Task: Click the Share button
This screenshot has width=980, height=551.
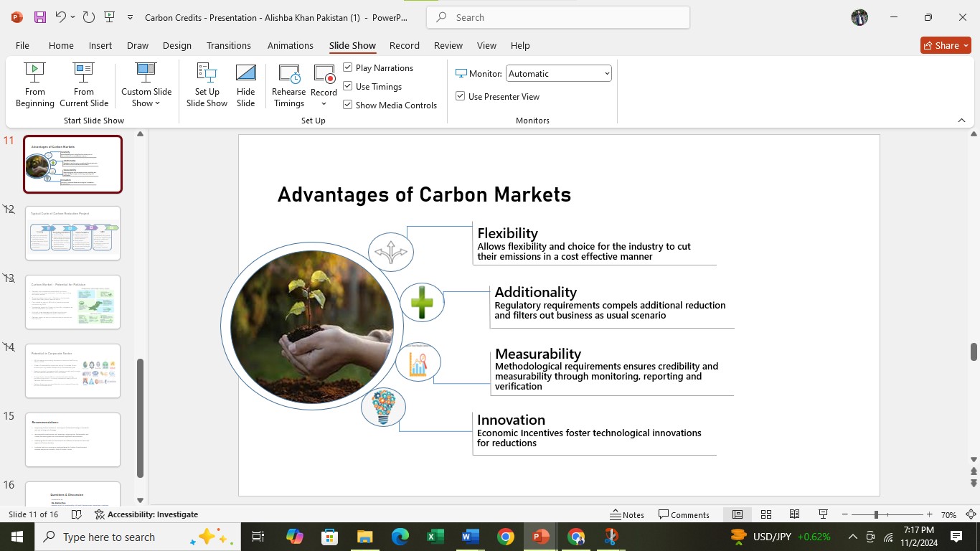Action: (x=946, y=45)
